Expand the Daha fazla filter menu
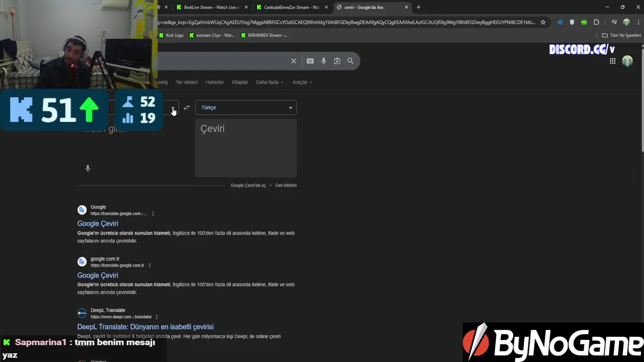The width and height of the screenshot is (644, 362). tap(269, 82)
